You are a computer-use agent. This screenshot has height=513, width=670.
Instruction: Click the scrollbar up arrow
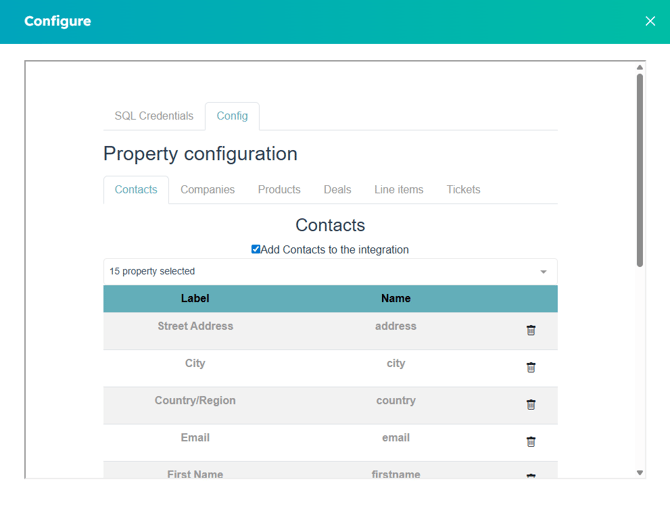640,67
